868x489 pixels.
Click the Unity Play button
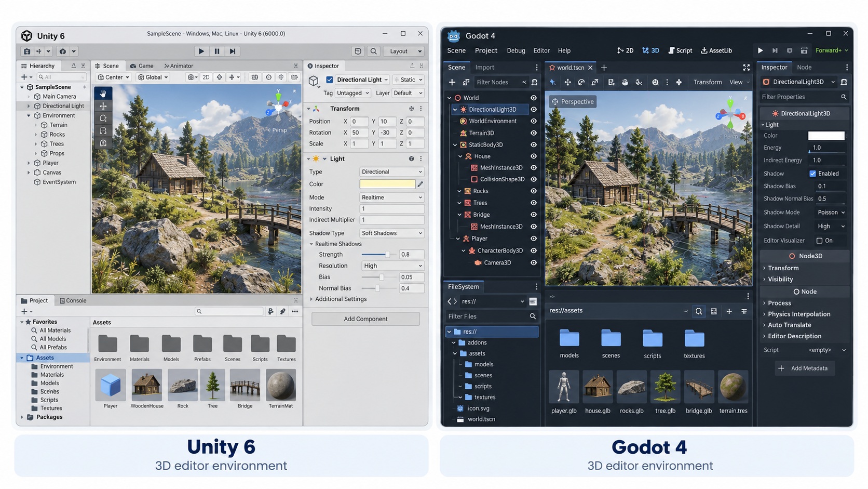[x=201, y=51]
